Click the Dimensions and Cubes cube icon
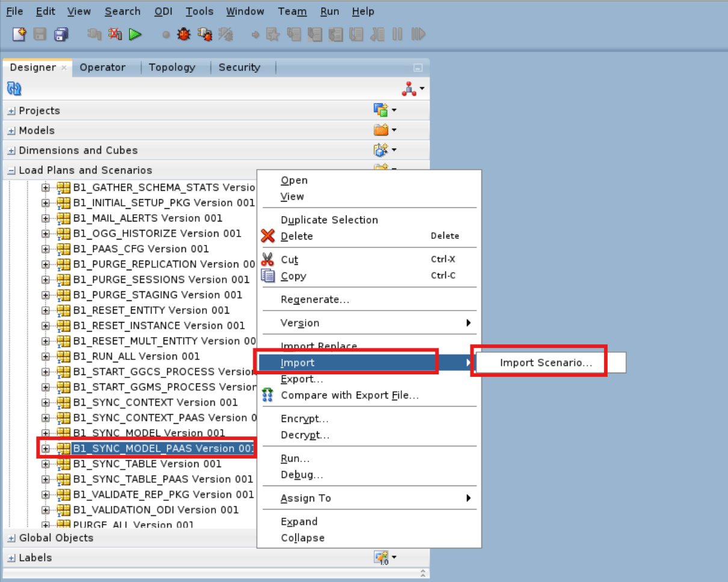728x582 pixels. [x=380, y=150]
